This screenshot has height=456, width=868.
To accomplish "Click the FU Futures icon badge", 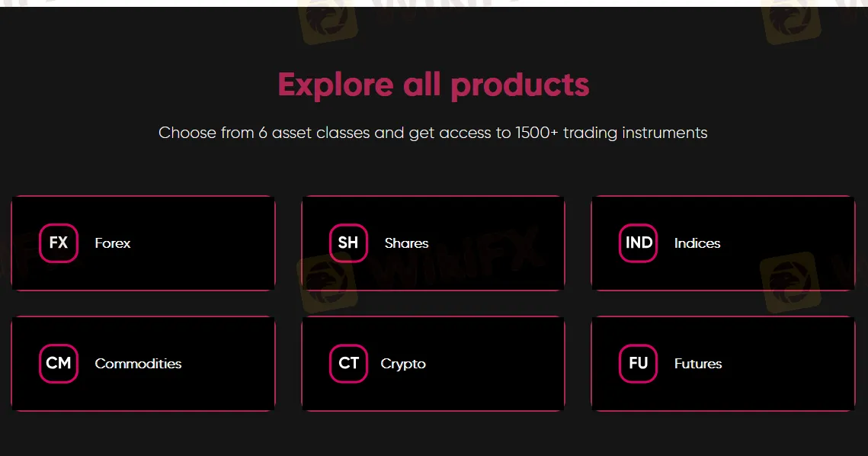I will 639,364.
